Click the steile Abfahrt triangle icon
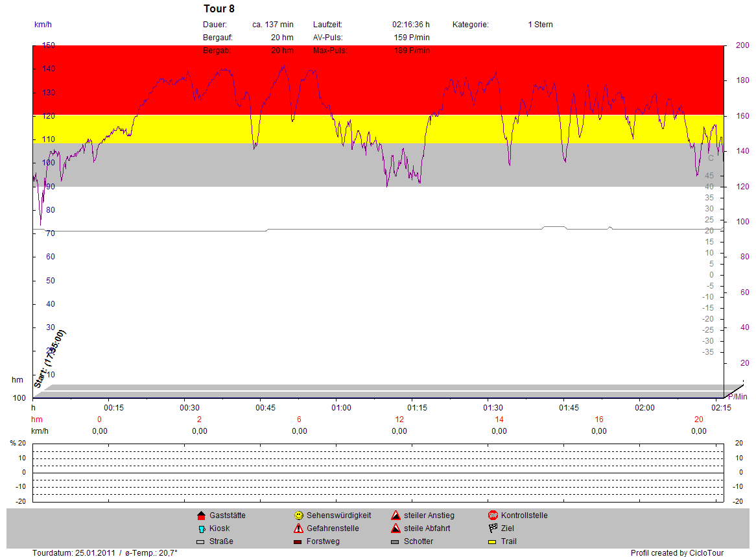The image size is (756, 557). click(x=396, y=528)
